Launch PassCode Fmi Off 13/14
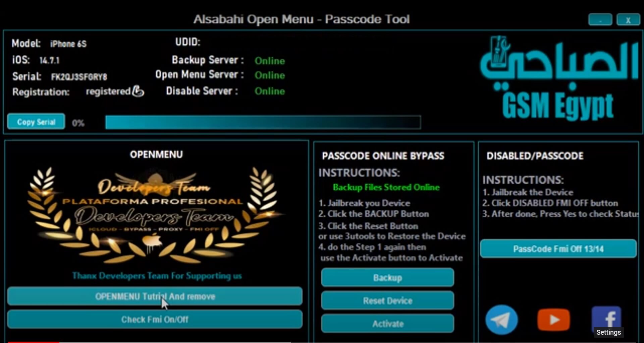The height and width of the screenshot is (343, 644). pos(558,249)
